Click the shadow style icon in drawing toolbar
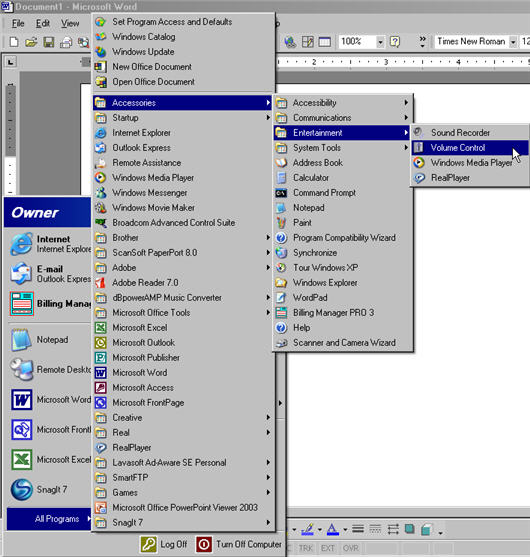Viewport: 530px width, 557px height. (410, 529)
